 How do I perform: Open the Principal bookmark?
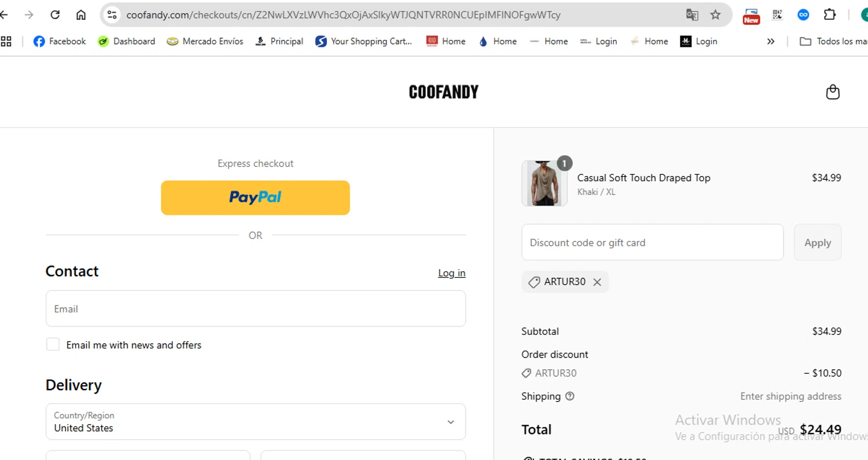pos(279,41)
